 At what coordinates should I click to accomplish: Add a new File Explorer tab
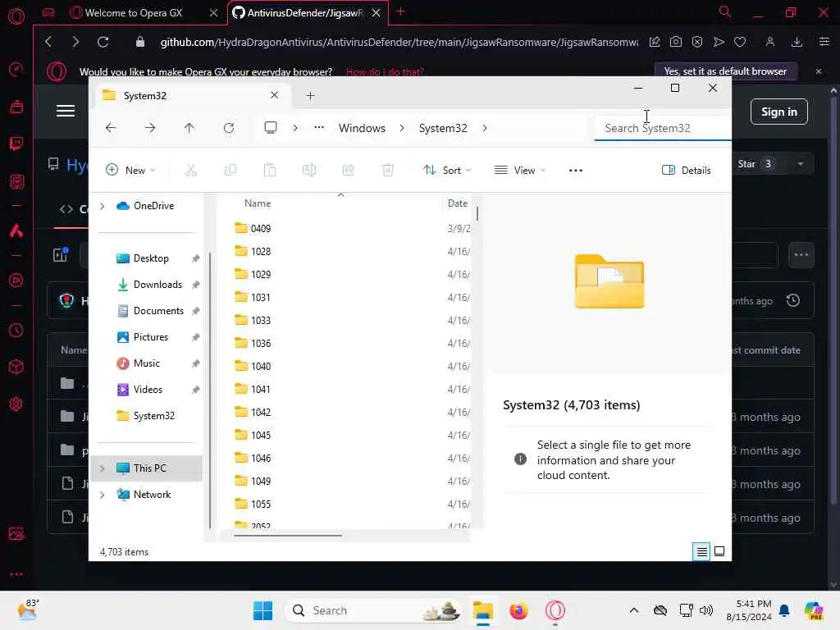[x=310, y=96]
